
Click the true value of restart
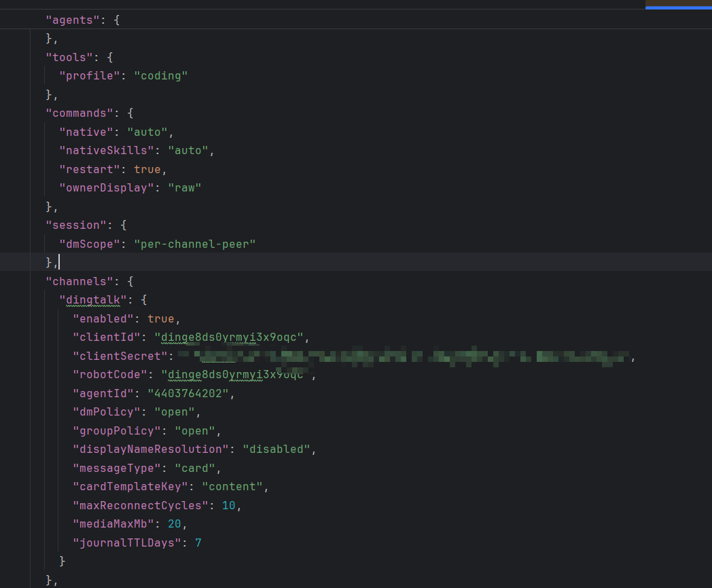[x=147, y=169]
